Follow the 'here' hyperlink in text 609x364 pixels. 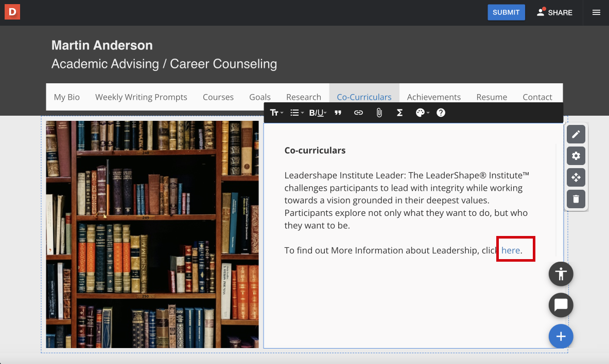(x=510, y=250)
